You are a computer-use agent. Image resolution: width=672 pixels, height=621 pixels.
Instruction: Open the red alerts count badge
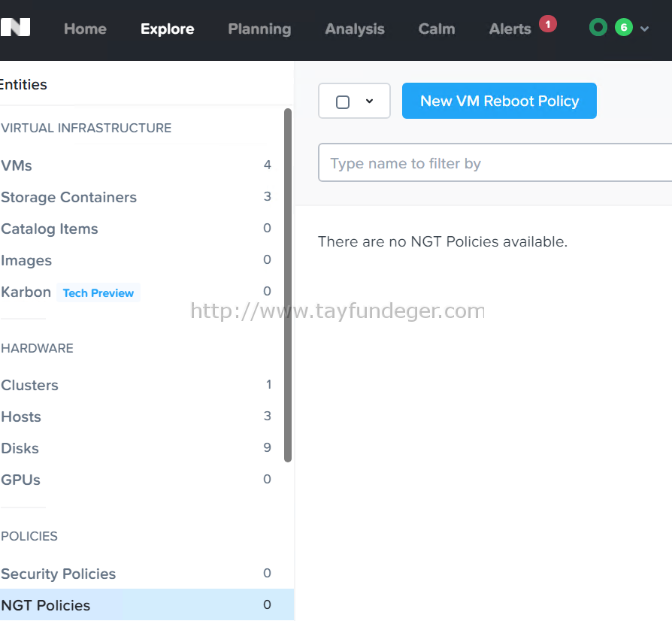[x=548, y=24]
